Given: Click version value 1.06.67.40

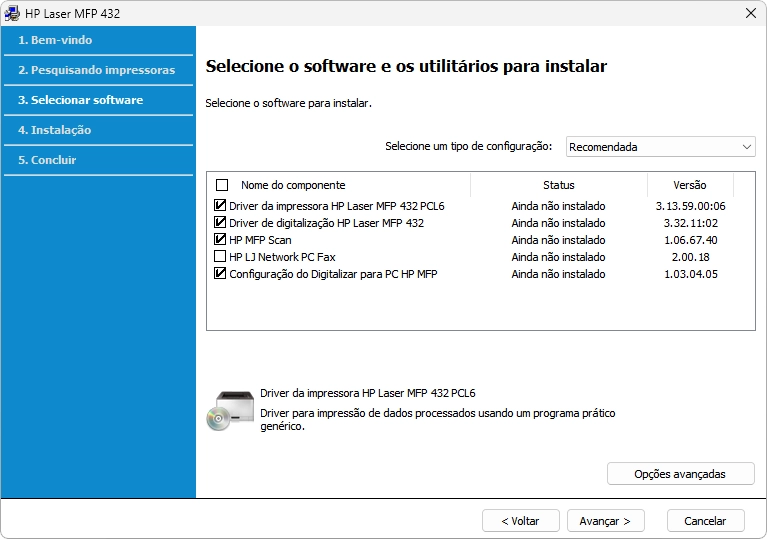Looking at the screenshot, I should pos(690,240).
